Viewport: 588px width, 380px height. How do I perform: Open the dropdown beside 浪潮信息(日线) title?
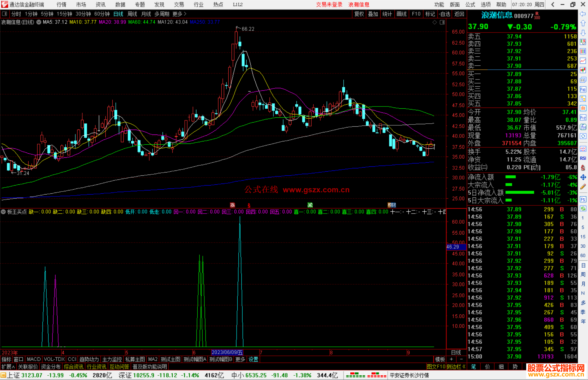(39, 22)
